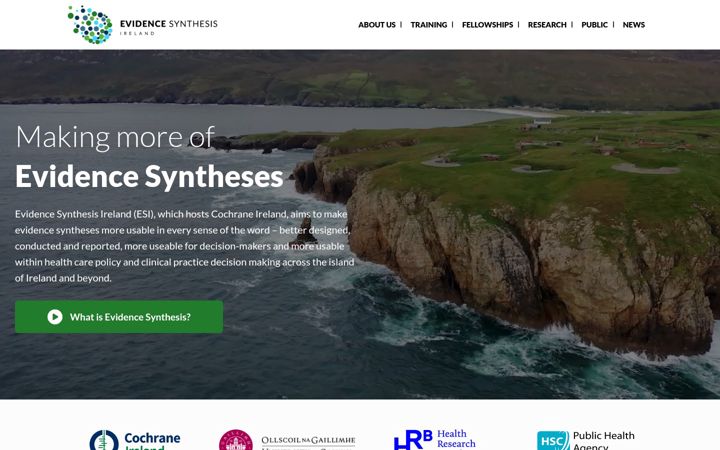The width and height of the screenshot is (720, 450).
Task: Open the Research menu
Action: [x=547, y=25]
